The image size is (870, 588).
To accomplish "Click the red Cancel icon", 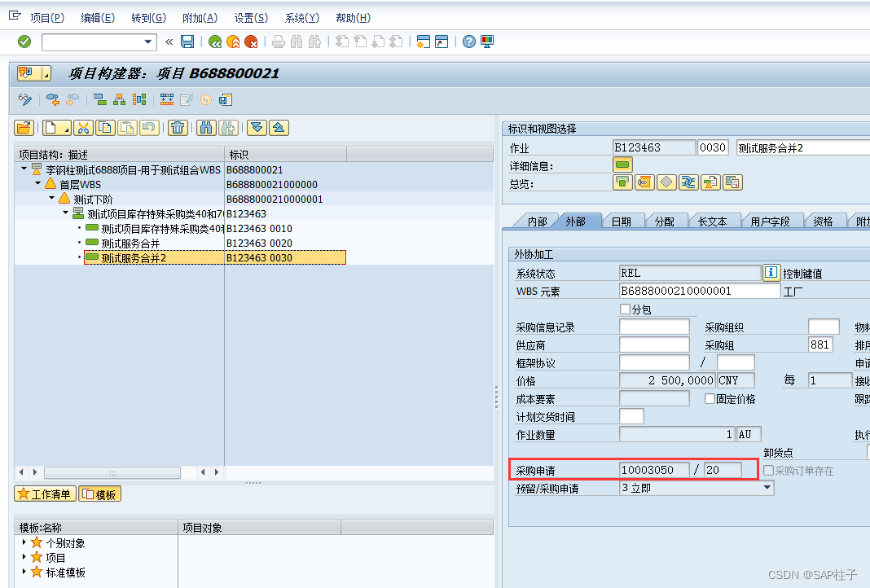I will coord(252,42).
